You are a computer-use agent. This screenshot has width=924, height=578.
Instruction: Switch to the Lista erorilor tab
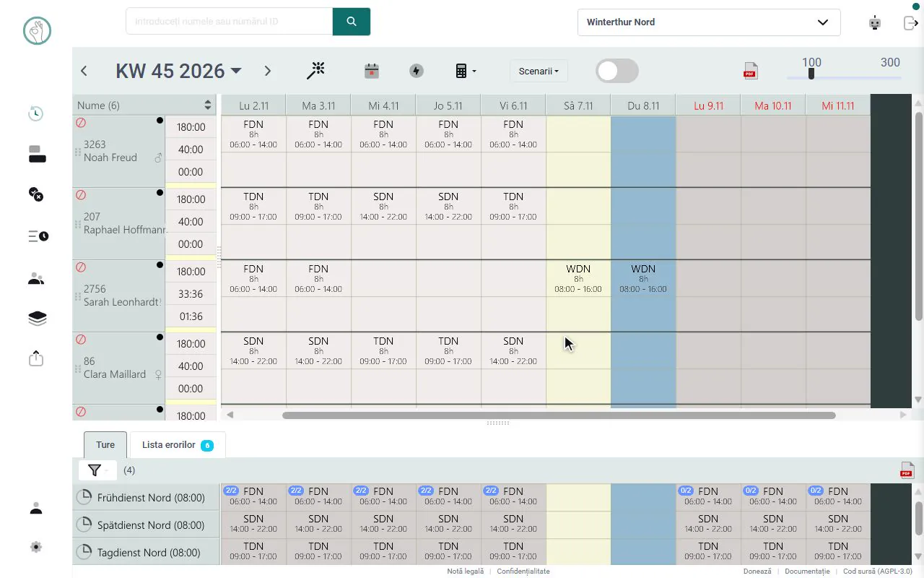click(x=178, y=445)
